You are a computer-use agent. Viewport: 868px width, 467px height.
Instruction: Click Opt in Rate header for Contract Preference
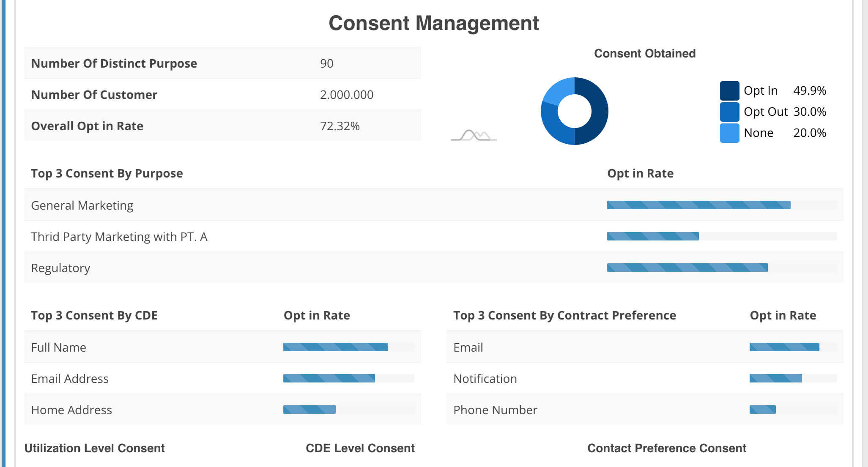783,315
